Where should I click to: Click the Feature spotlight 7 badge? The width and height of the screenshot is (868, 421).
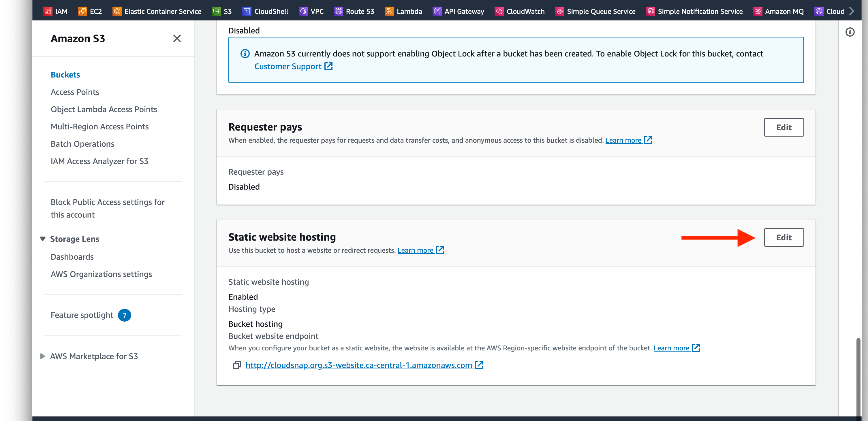tap(124, 315)
